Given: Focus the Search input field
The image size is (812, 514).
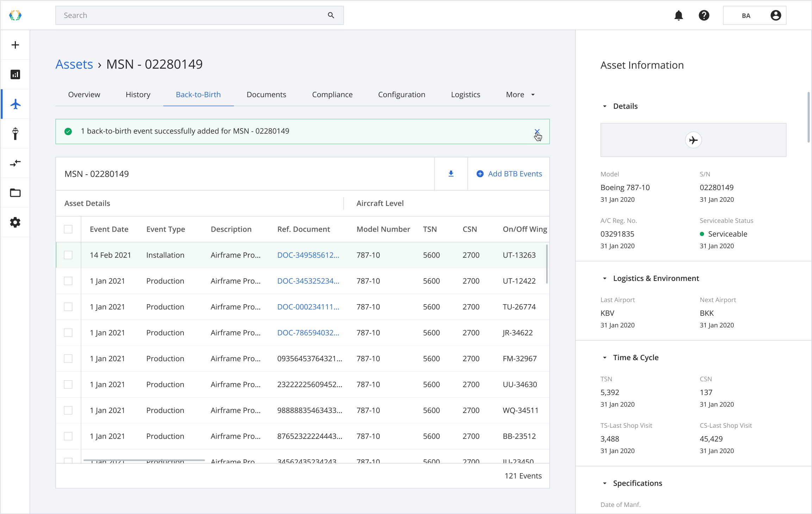Looking at the screenshot, I should pyautogui.click(x=199, y=15).
